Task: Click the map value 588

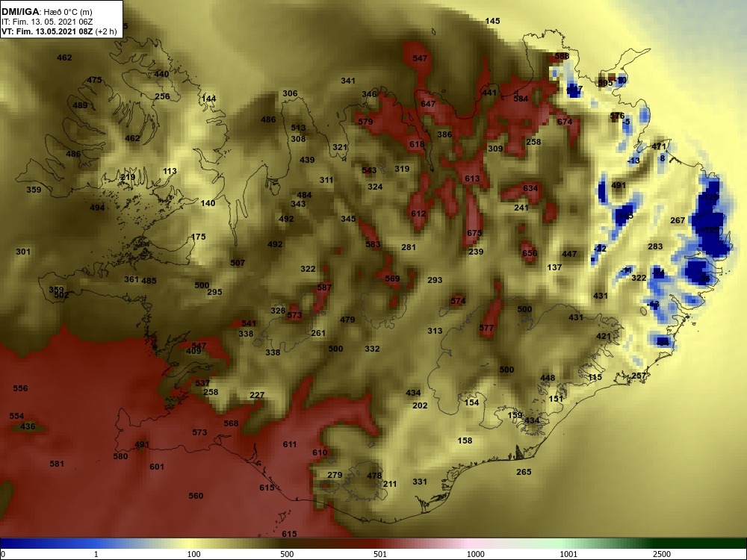Action: pos(562,56)
